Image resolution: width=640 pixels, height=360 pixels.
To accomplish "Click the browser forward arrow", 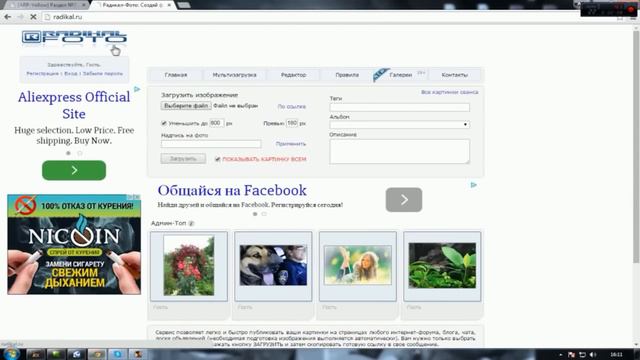I will pos(20,17).
